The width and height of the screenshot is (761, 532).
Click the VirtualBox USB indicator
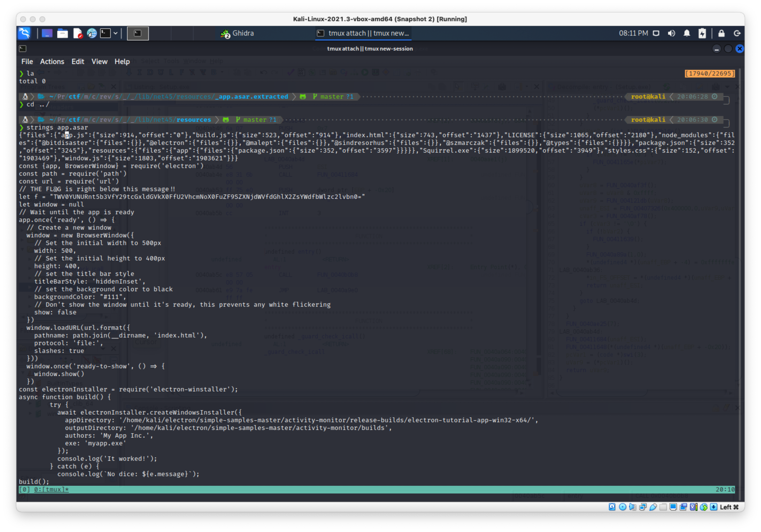(x=653, y=507)
